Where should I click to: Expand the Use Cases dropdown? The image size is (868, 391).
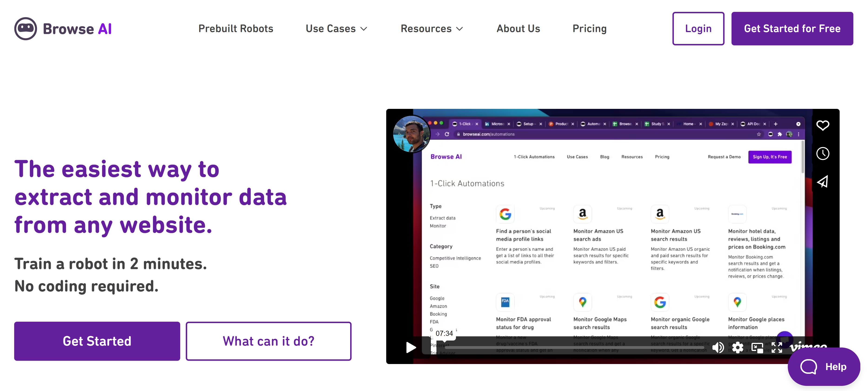tap(336, 29)
